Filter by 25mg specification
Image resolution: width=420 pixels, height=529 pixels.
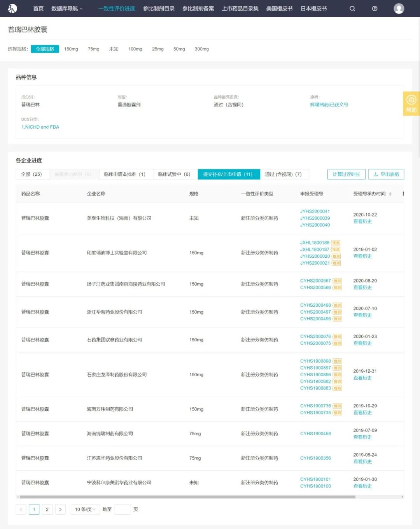158,49
